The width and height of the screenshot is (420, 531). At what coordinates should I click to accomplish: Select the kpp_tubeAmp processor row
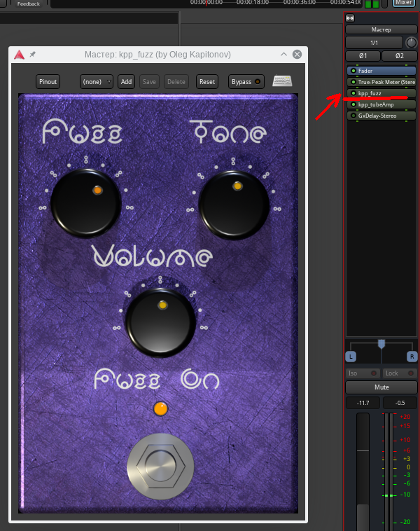pos(381,104)
